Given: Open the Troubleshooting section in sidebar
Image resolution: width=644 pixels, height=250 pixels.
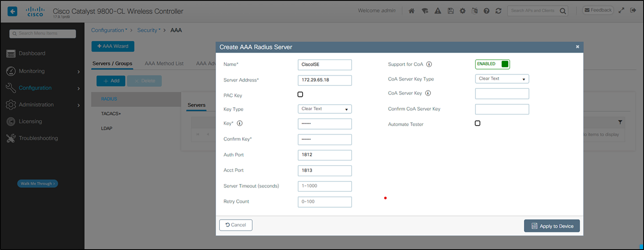Looking at the screenshot, I should tap(38, 138).
